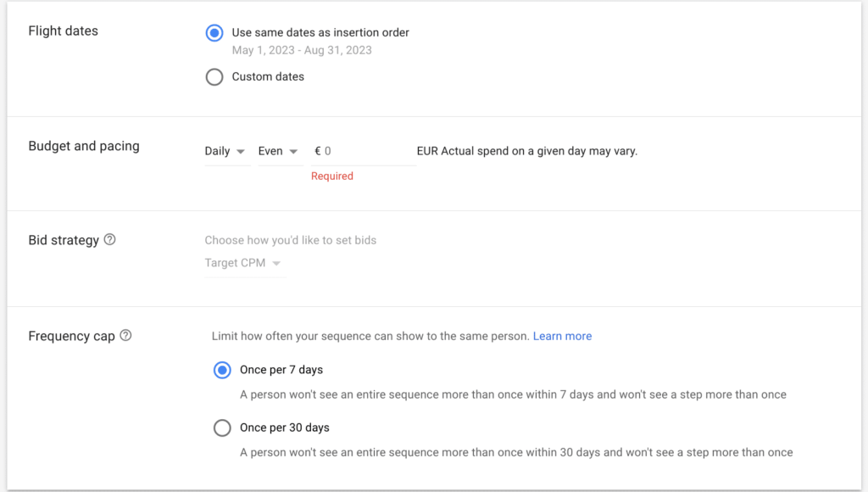Select the Once per 7 days cap
The image size is (868, 492).
(x=222, y=370)
